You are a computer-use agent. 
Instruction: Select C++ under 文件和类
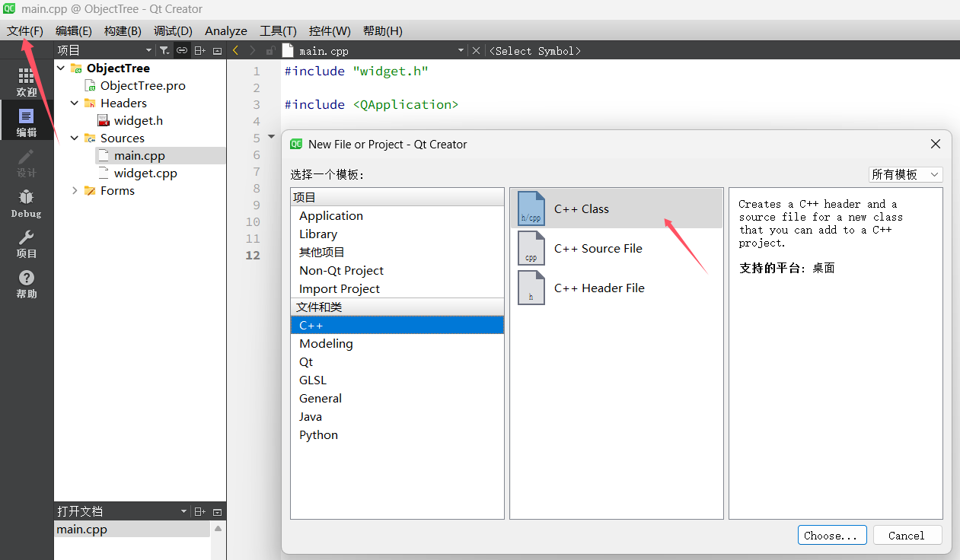click(397, 325)
